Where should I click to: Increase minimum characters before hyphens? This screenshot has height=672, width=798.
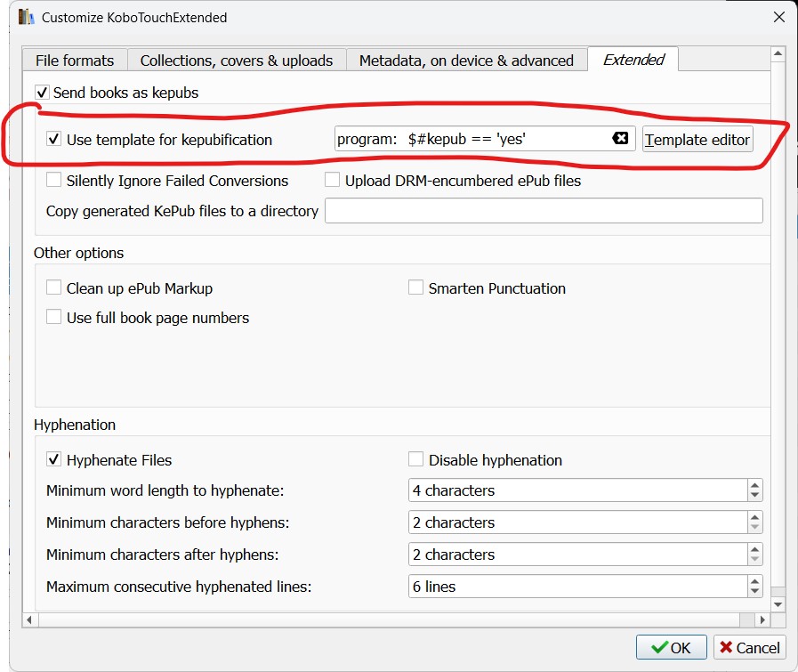pos(754,517)
